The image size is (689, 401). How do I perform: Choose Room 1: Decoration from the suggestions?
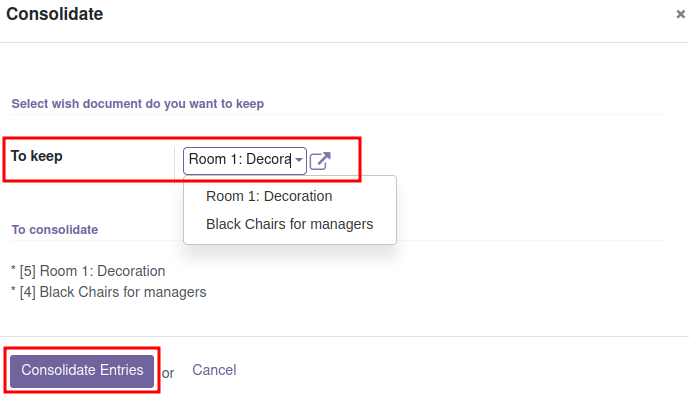(269, 196)
